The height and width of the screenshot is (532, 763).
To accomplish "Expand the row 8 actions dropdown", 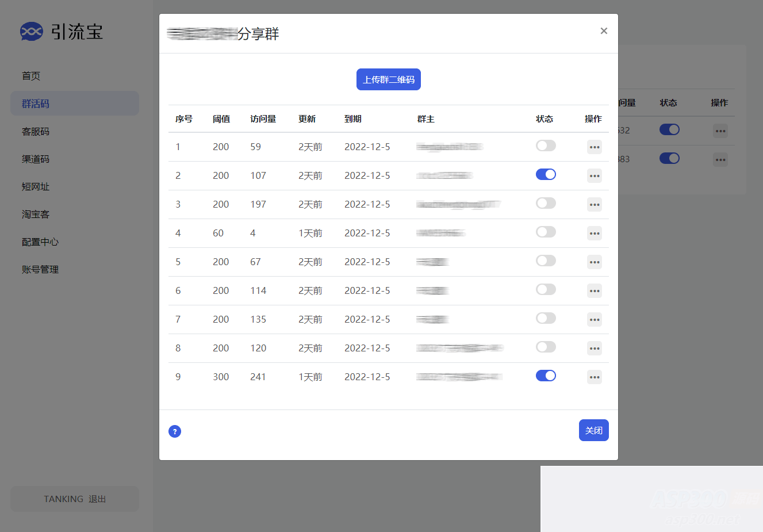I will pos(594,349).
